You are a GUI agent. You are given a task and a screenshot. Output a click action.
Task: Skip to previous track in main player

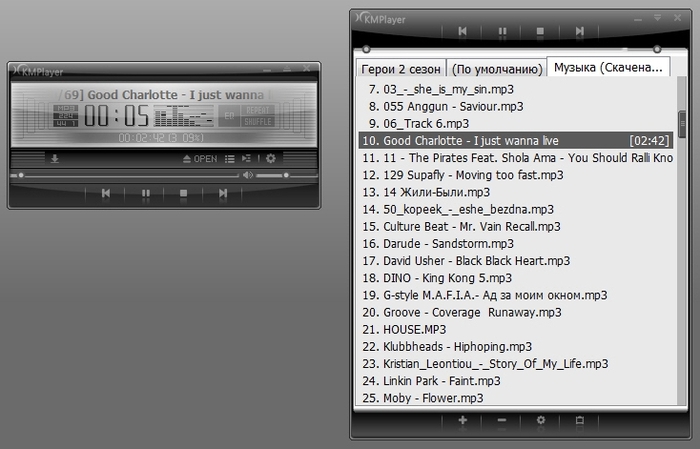[x=106, y=193]
